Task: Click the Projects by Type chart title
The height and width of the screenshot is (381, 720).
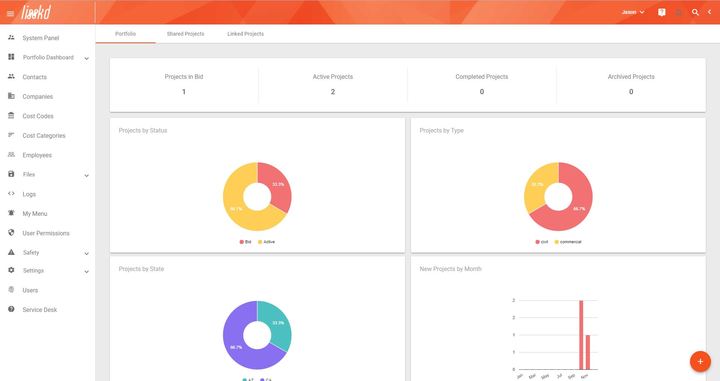Action: [441, 131]
